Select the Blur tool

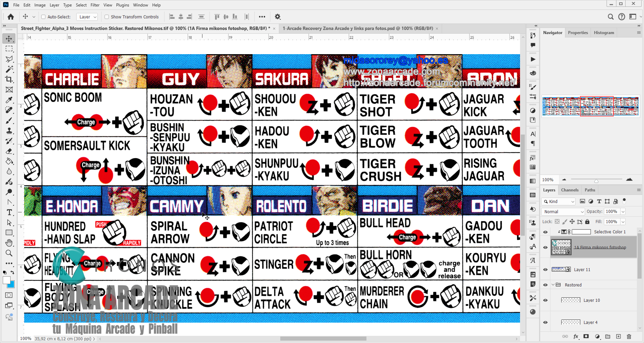coord(9,172)
